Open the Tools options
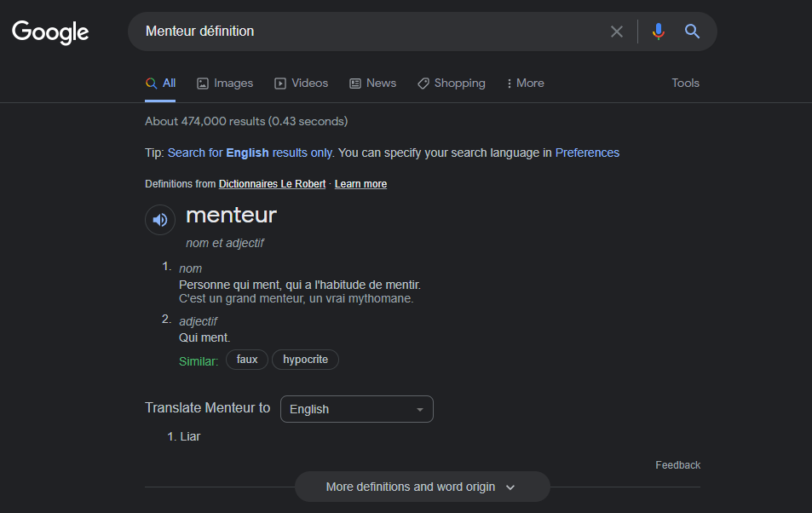 (x=685, y=83)
